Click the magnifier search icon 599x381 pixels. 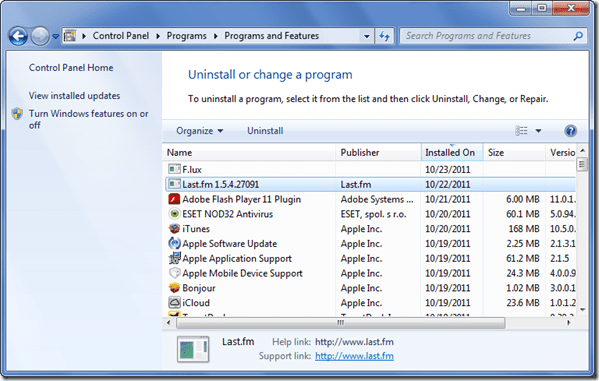click(x=578, y=36)
